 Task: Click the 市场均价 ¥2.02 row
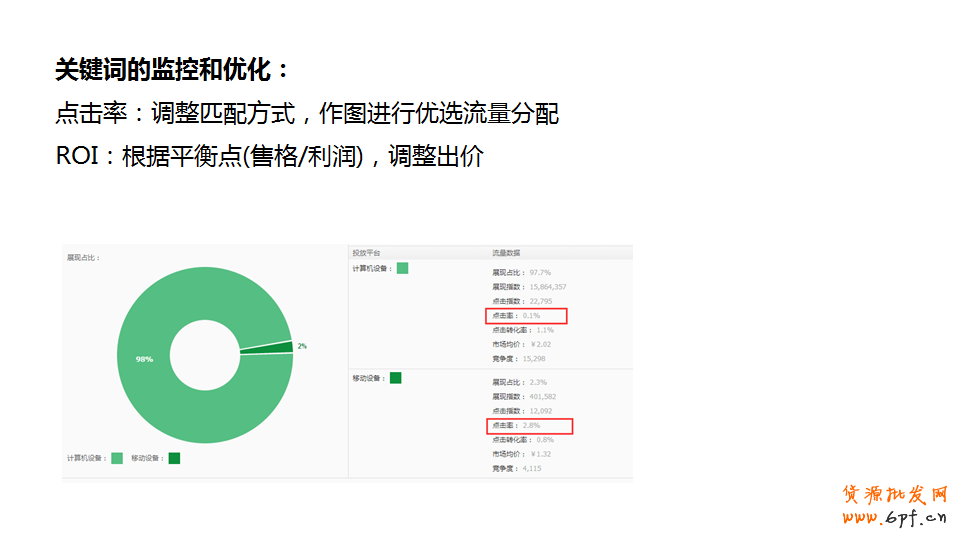click(521, 344)
